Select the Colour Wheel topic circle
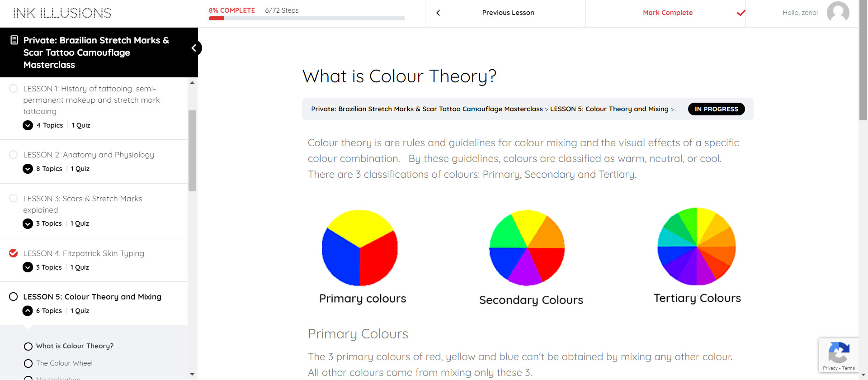This screenshot has height=380, width=868. tap(28, 364)
